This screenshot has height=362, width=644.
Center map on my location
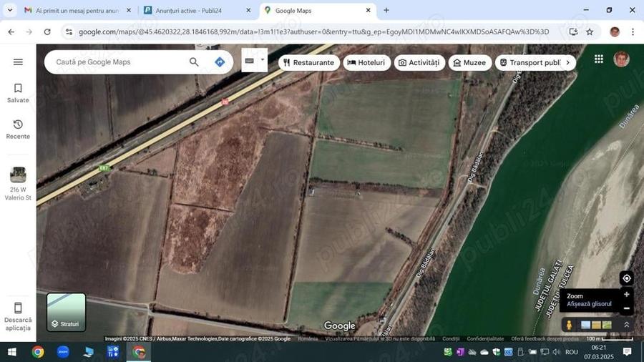click(x=626, y=278)
